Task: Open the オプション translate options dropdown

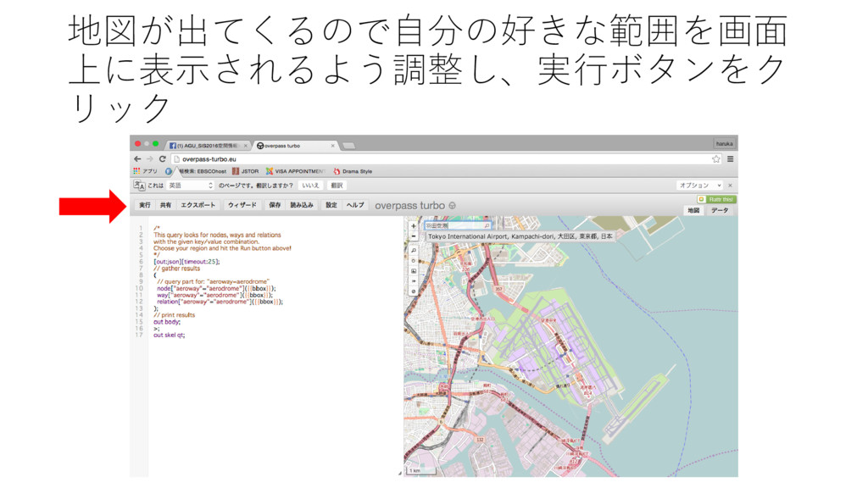Action: [699, 186]
